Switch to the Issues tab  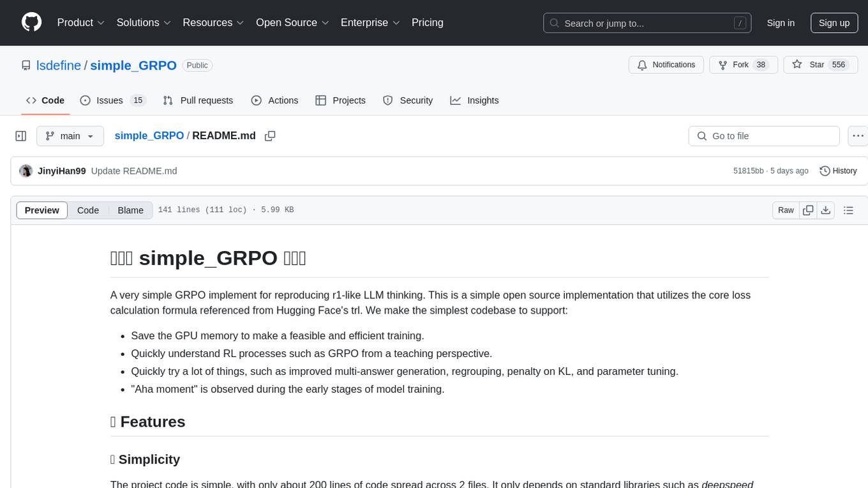point(113,100)
